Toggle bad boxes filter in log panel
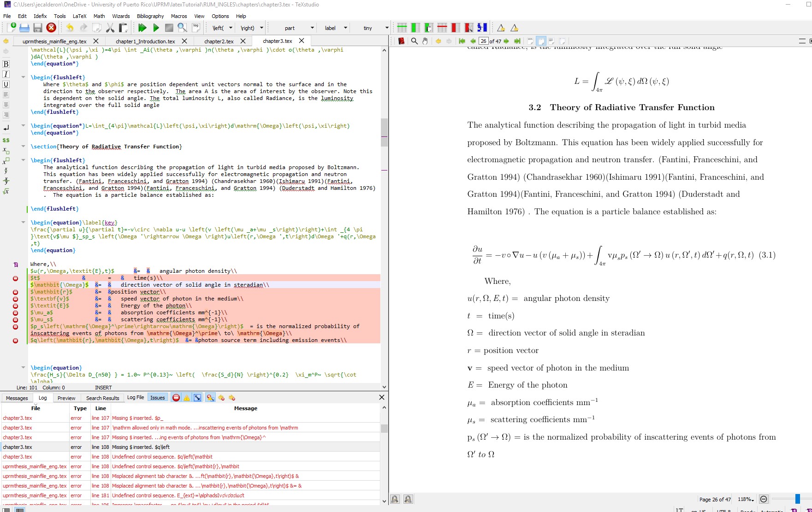This screenshot has width=812, height=512. coord(197,398)
